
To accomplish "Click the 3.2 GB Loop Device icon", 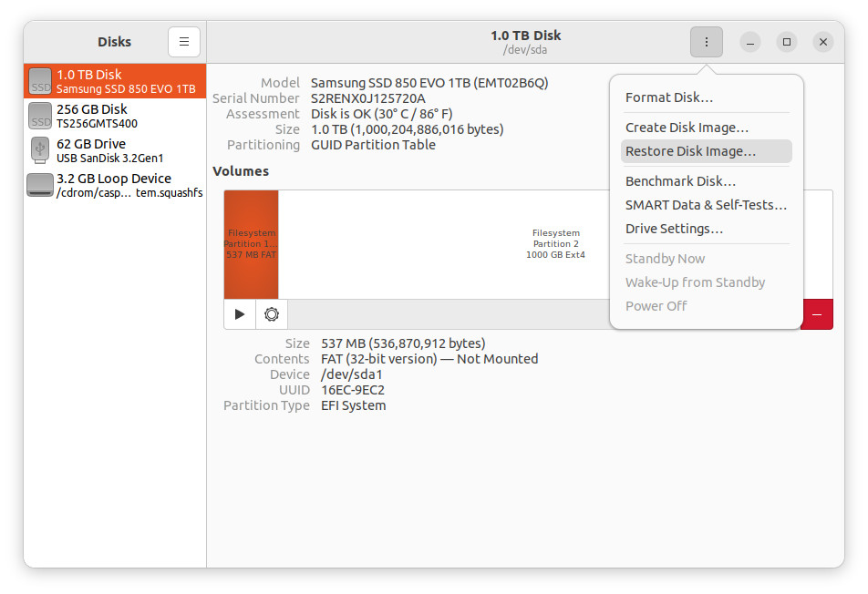I will (x=40, y=185).
